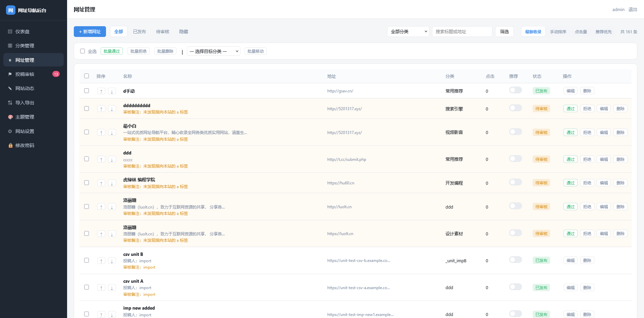This screenshot has width=644, height=318.
Task: Delete the csv unit B entry
Action: [x=587, y=260]
